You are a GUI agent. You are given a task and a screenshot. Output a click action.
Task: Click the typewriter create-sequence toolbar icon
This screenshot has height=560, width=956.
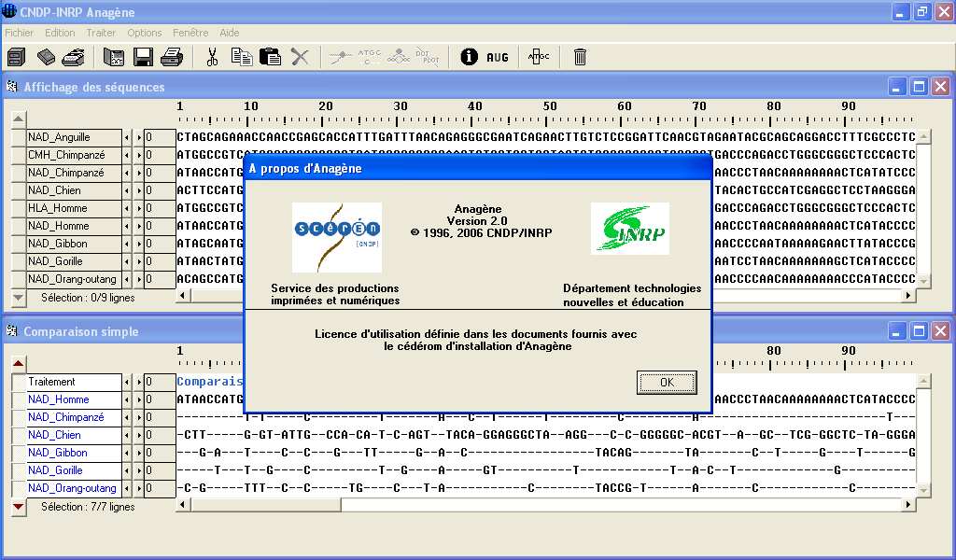coord(74,57)
